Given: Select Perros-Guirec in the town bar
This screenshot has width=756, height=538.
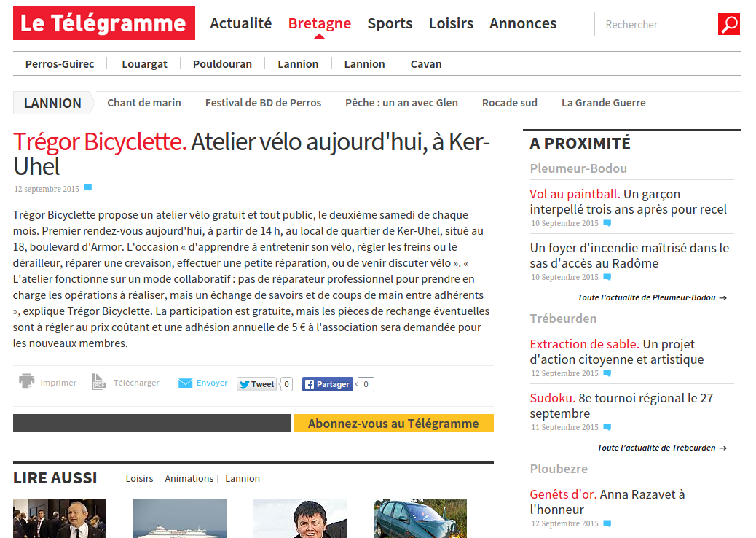Looking at the screenshot, I should pos(60,64).
